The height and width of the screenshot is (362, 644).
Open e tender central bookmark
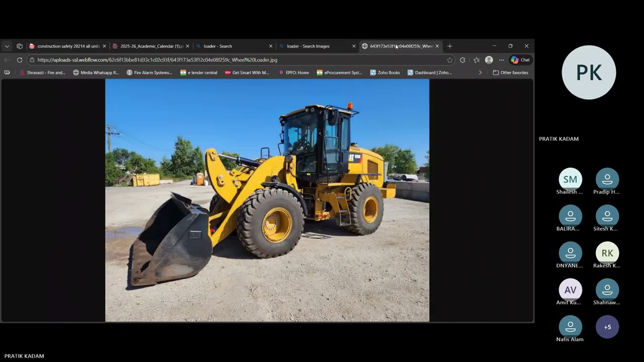199,72
